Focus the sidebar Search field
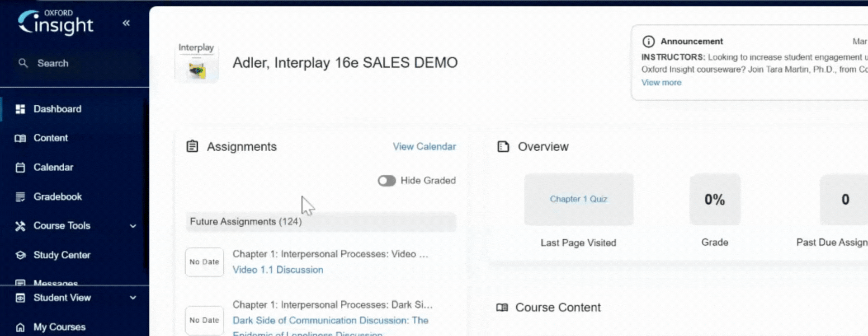 tap(75, 63)
